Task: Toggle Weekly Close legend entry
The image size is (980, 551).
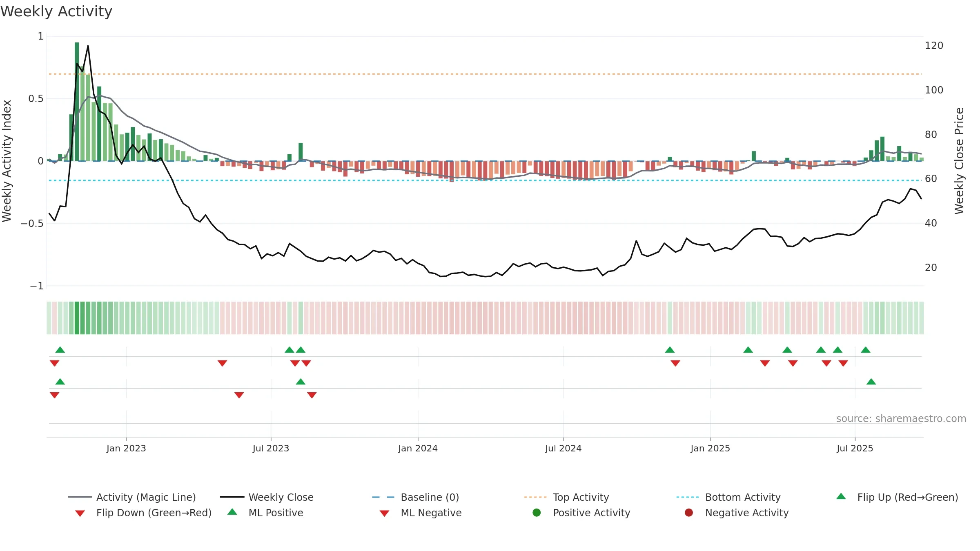Action: pyautogui.click(x=267, y=497)
